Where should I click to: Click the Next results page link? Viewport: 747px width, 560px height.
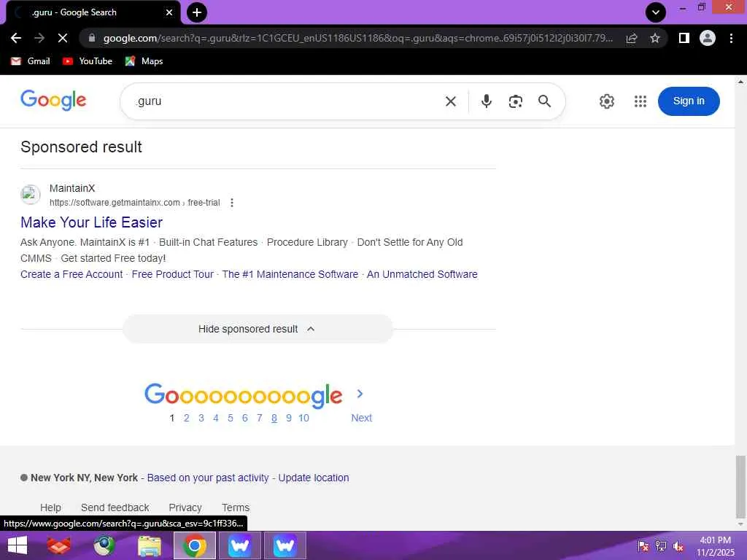click(x=362, y=418)
